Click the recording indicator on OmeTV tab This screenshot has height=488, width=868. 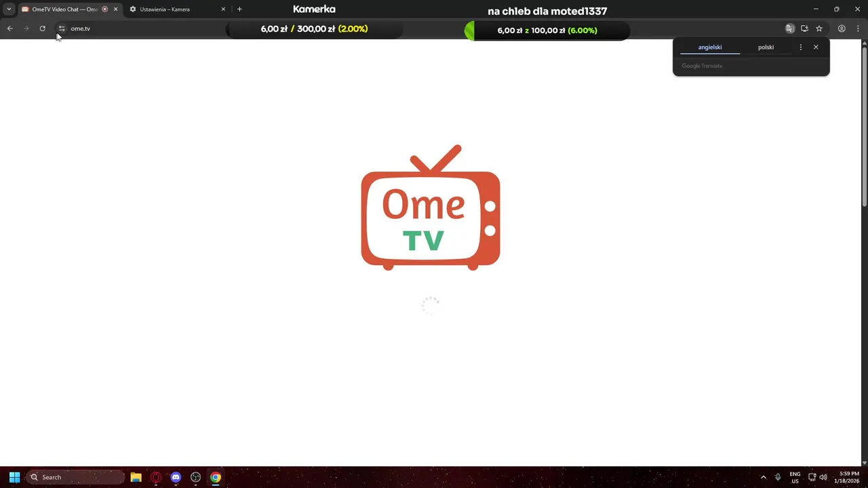tap(104, 9)
